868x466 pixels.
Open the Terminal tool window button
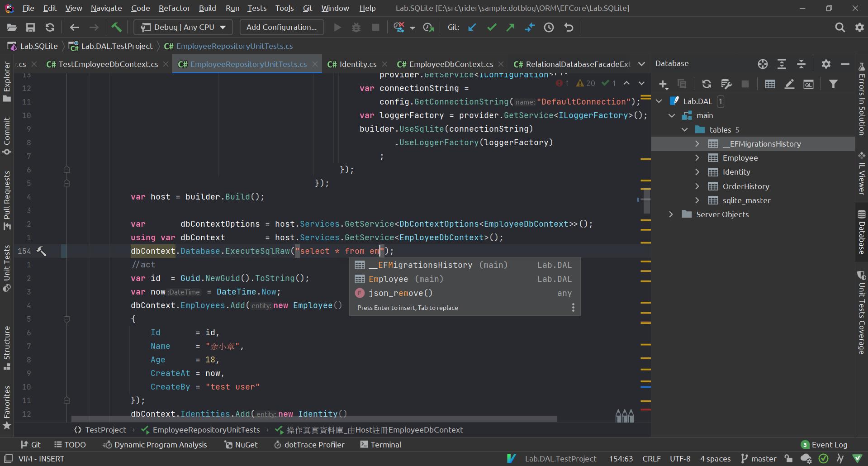click(x=381, y=445)
